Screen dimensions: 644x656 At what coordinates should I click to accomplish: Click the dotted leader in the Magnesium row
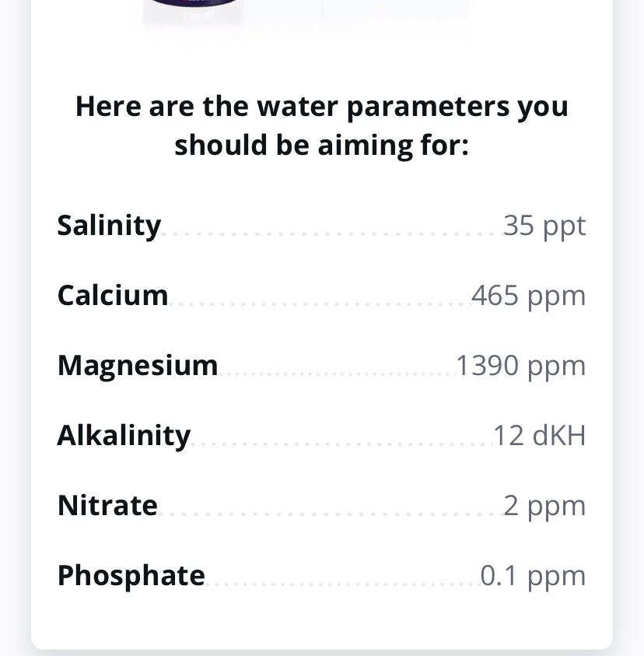click(x=336, y=373)
